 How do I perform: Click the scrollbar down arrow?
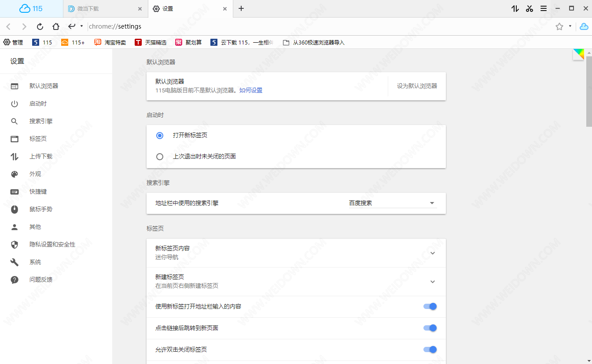coord(589,360)
